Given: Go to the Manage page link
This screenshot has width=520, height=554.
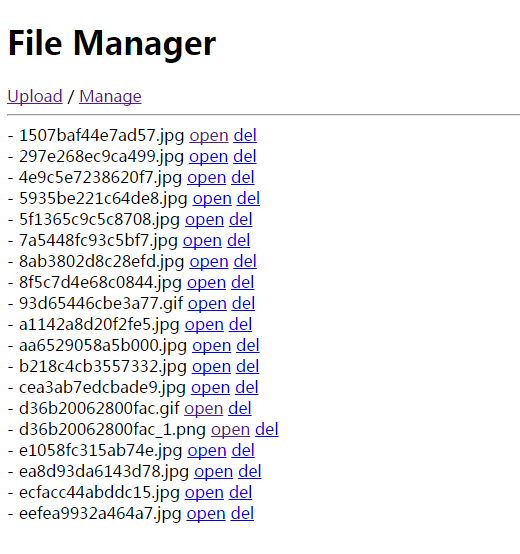Looking at the screenshot, I should click(110, 96).
